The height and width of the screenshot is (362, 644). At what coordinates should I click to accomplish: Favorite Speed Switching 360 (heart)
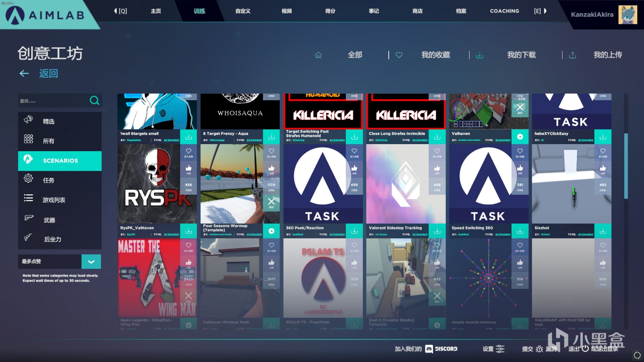point(520,152)
